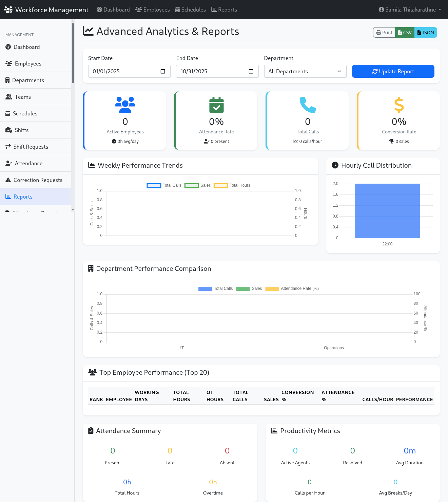Toggle the Sales legend in Department Performance Comparison

click(x=249, y=289)
